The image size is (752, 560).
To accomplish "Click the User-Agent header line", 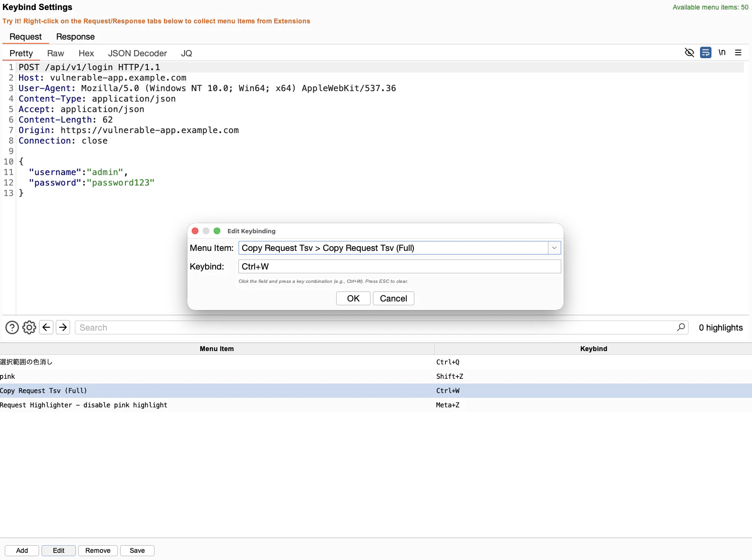I will [207, 88].
